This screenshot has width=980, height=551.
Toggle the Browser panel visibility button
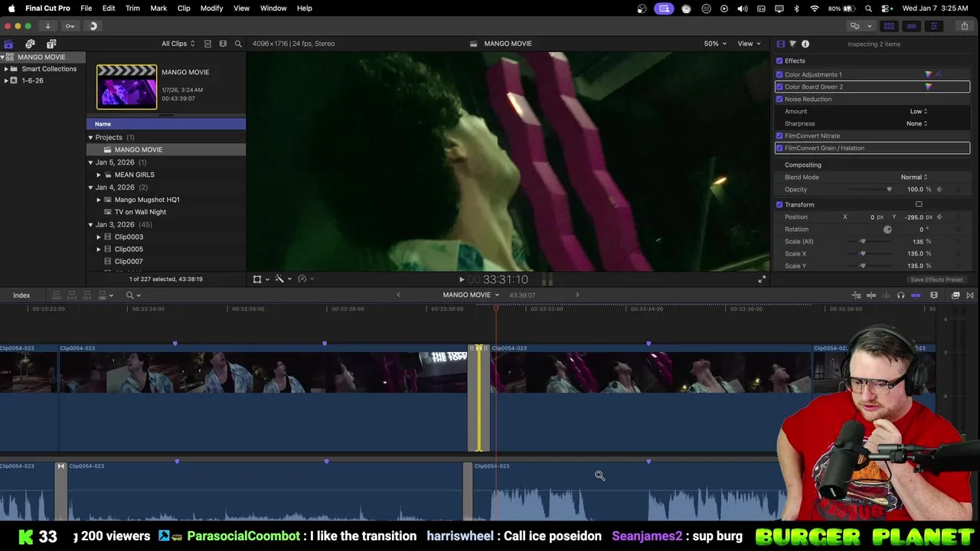point(889,26)
